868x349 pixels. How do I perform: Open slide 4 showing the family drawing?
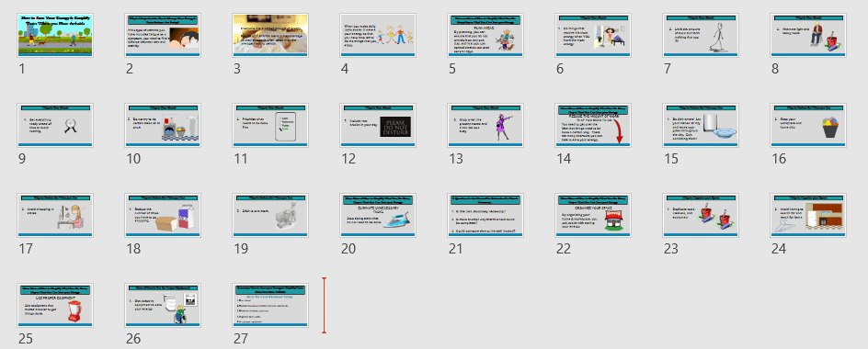click(378, 36)
